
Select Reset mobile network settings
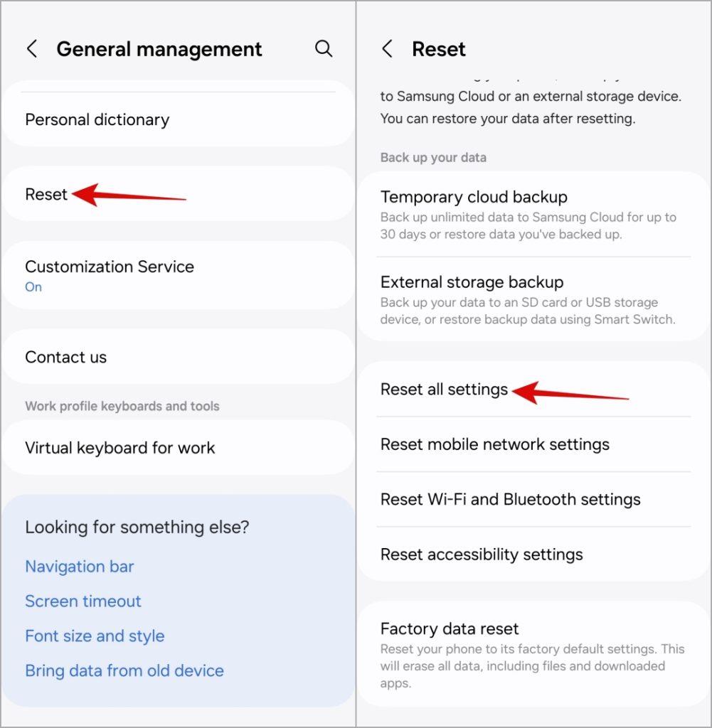(x=533, y=444)
